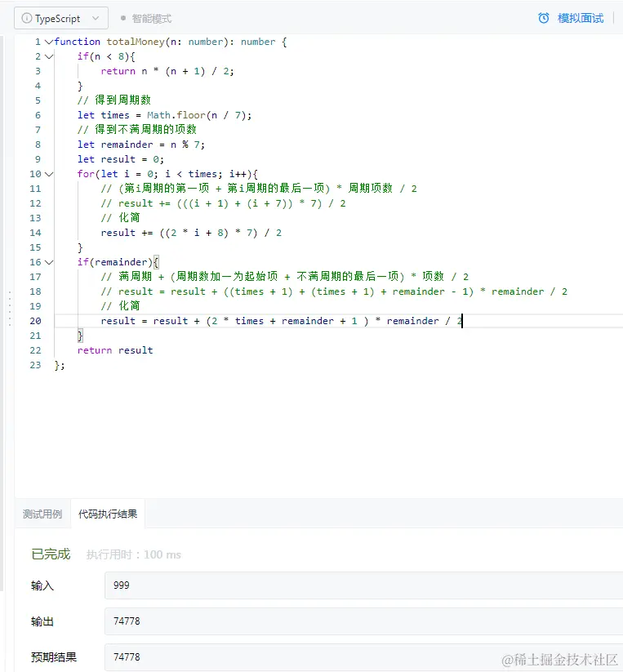Viewport: 623px width, 672px height.
Task: Click the 预期结果 field showing 74778
Action: coord(363,657)
